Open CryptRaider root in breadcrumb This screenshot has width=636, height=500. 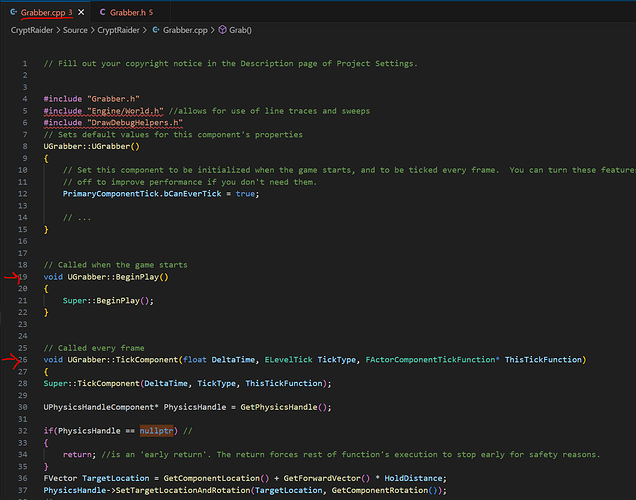click(x=32, y=30)
